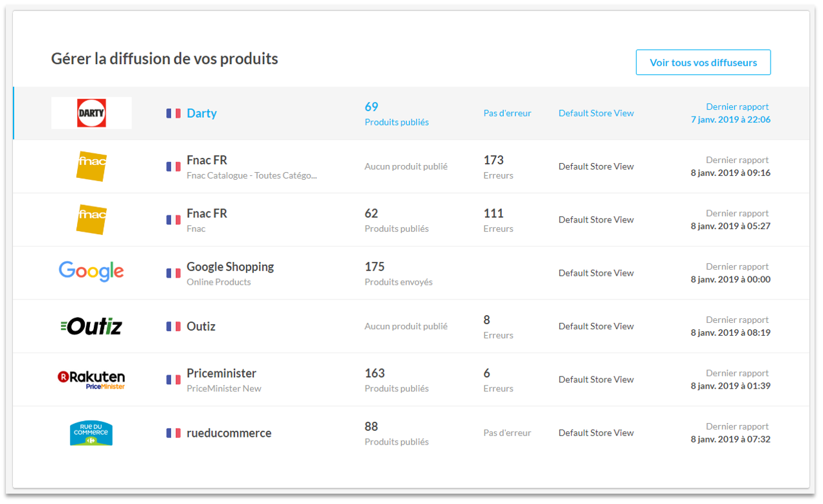This screenshot has height=504, width=823.
Task: Click the Fnac logo in the 62 products row
Action: pyautogui.click(x=91, y=219)
